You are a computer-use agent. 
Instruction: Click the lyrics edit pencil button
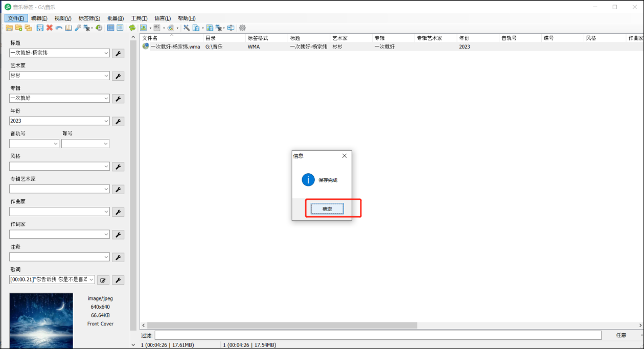click(103, 280)
